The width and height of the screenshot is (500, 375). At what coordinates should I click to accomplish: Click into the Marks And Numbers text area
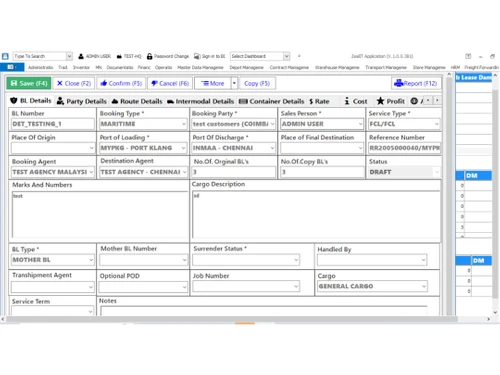tap(99, 215)
